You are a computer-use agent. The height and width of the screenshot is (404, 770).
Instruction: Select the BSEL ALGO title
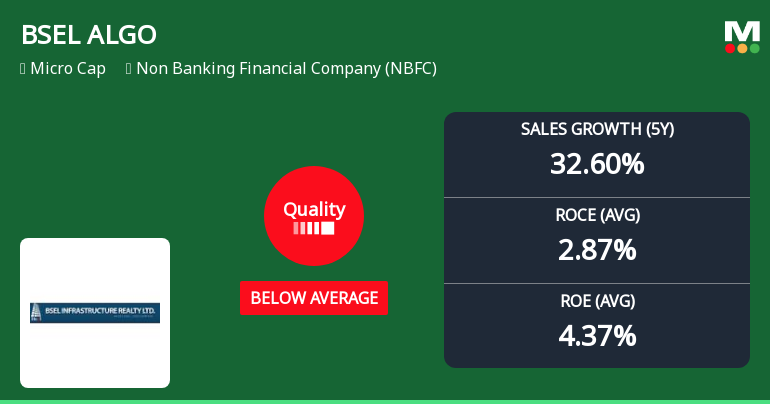tap(89, 35)
